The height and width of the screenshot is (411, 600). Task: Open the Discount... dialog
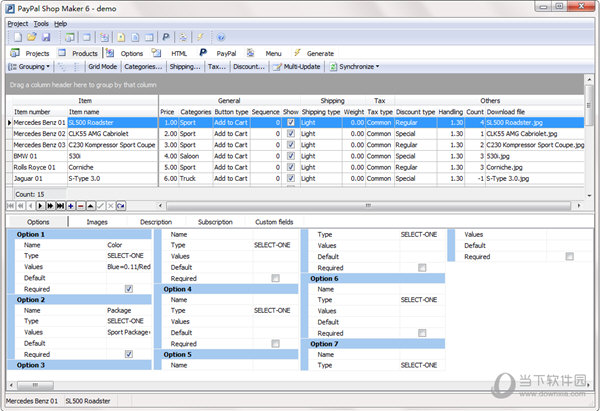pos(249,67)
